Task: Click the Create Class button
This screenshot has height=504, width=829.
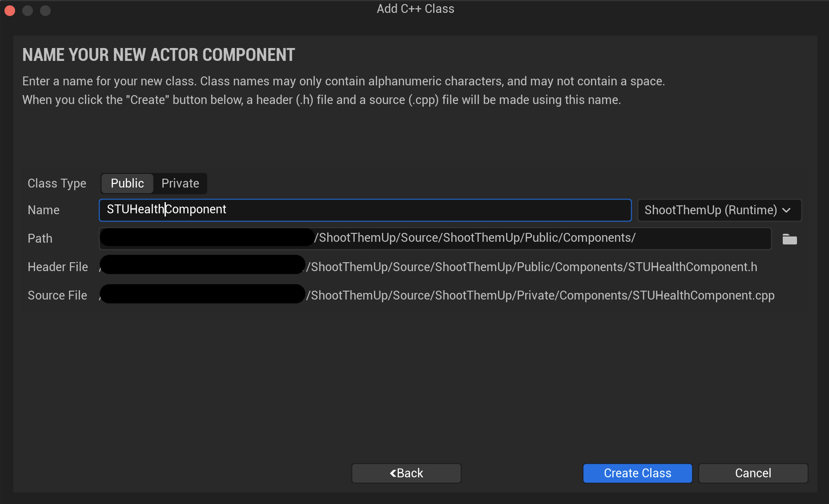Action: coord(637,473)
